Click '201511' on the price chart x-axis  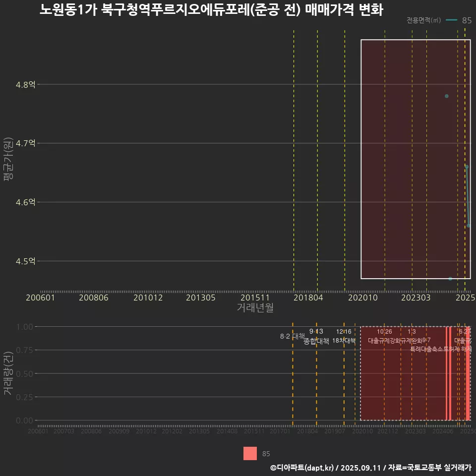click(255, 297)
